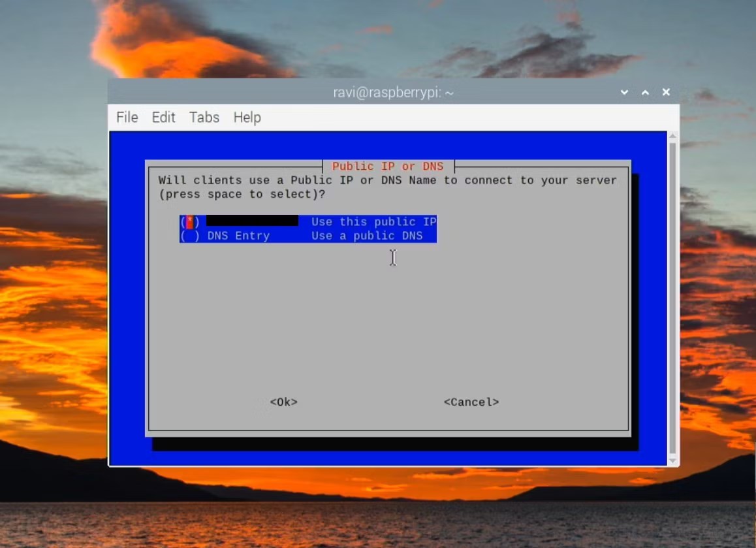Close the terminal window
This screenshot has height=548, width=756.
(666, 92)
